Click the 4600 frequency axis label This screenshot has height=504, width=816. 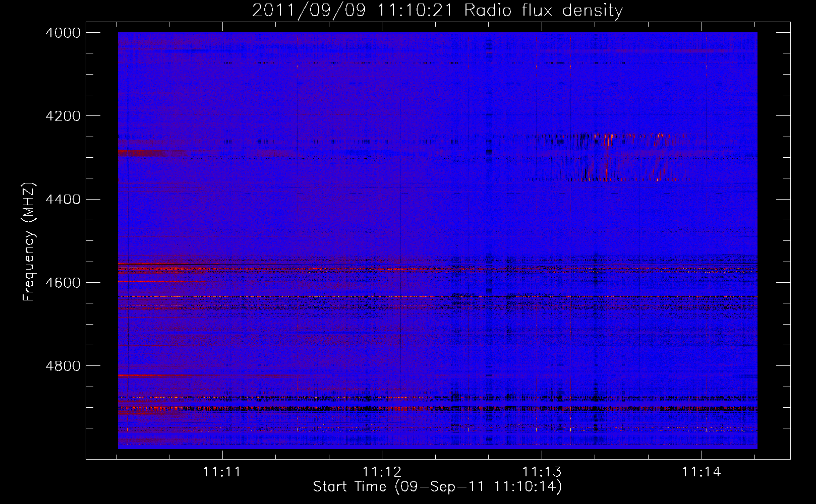(x=63, y=282)
